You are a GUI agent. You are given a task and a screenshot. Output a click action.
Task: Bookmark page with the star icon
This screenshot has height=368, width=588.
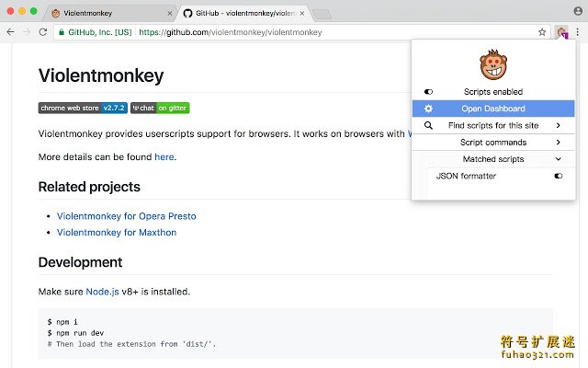click(542, 32)
